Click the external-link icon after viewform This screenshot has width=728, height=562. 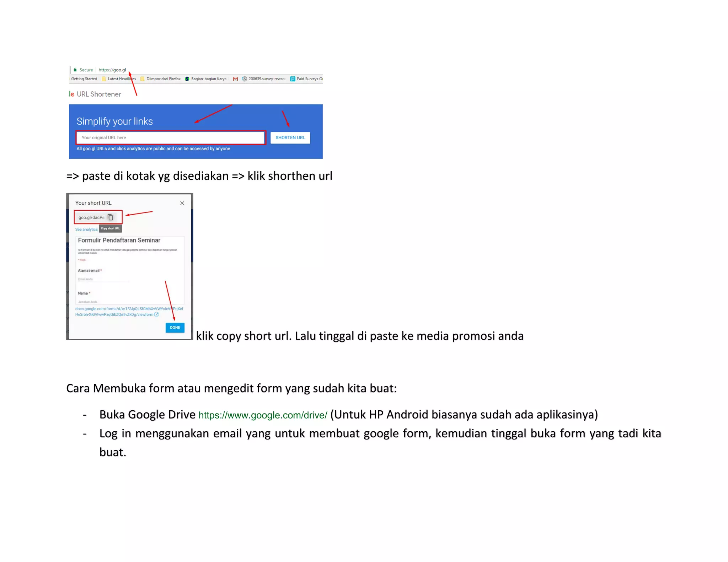156,314
